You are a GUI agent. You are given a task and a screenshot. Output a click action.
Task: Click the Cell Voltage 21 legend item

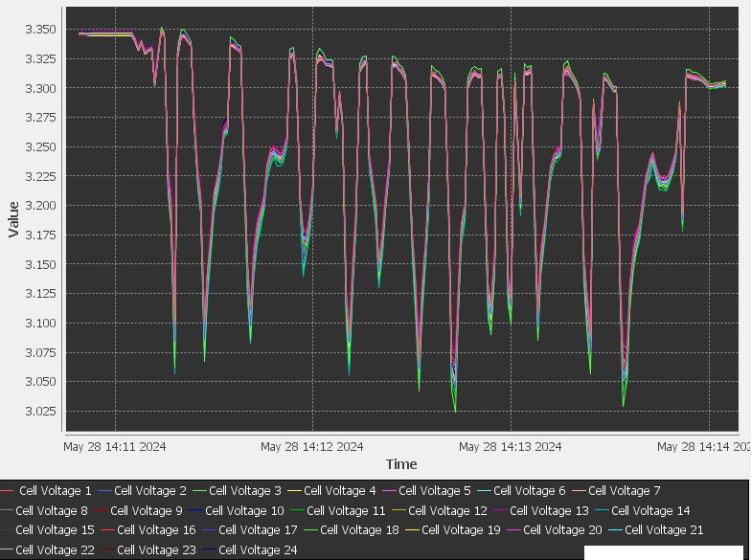click(x=664, y=530)
